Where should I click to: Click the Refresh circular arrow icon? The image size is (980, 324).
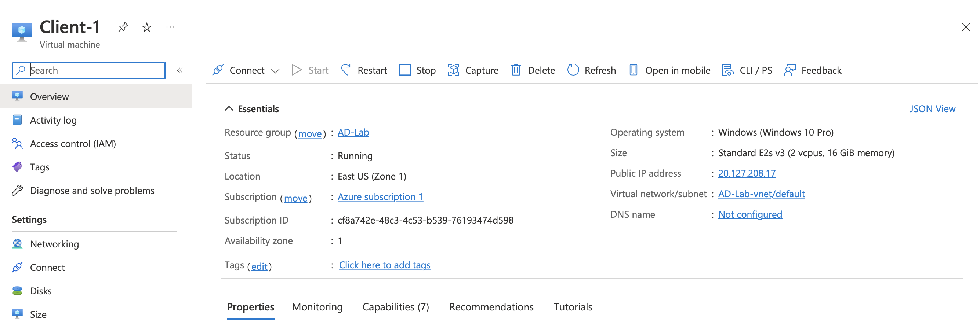(573, 70)
